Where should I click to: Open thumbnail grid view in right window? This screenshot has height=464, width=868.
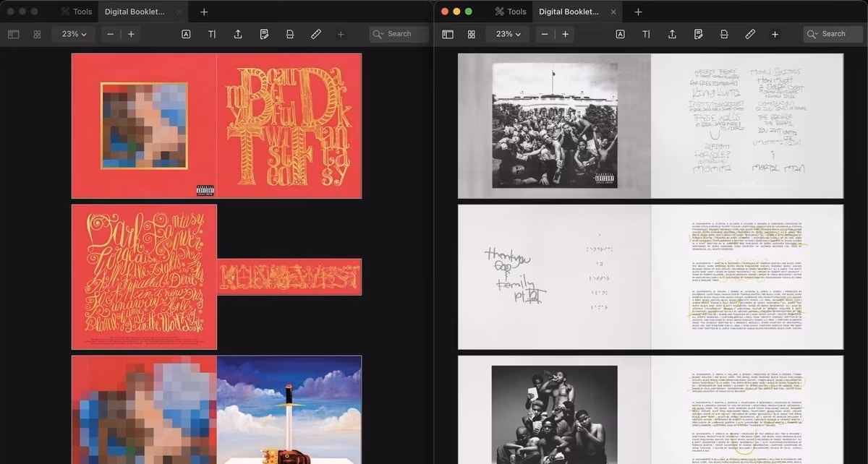point(472,34)
